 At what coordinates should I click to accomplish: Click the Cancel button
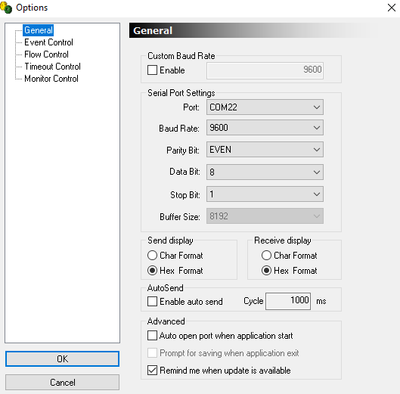[62, 382]
